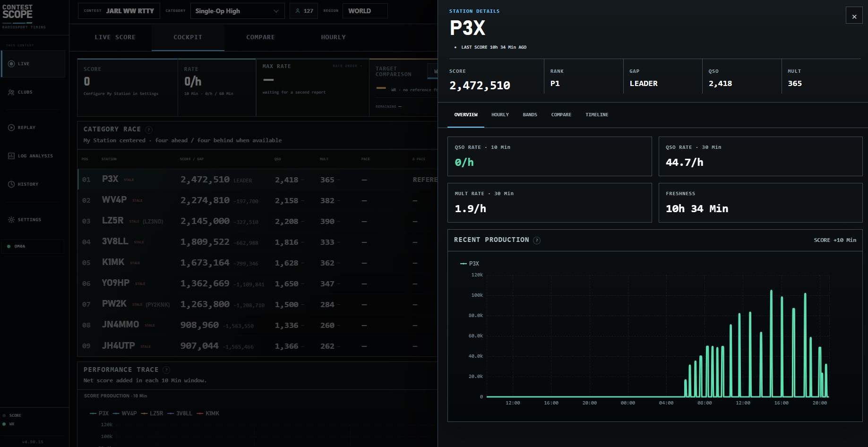868x447 pixels.
Task: Open Compare tab in Station Details
Action: [561, 115]
